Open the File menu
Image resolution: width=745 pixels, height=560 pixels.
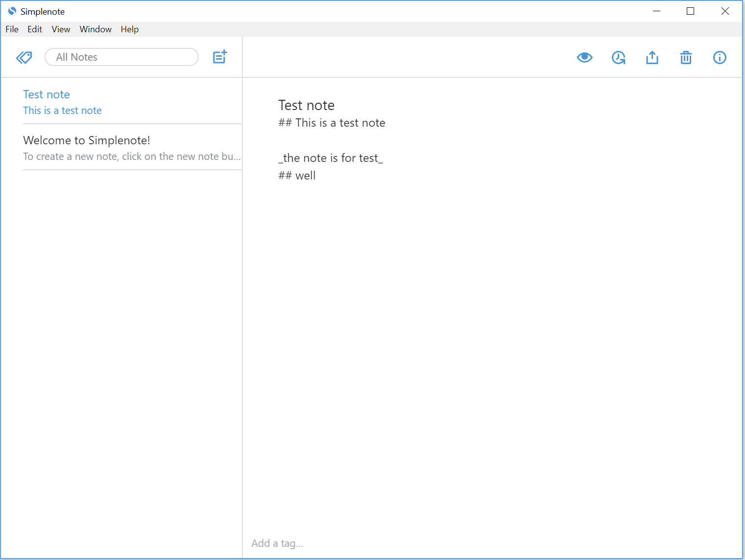click(12, 29)
